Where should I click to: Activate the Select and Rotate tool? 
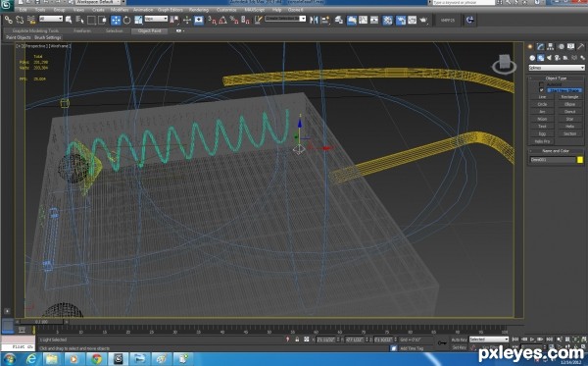(126, 20)
